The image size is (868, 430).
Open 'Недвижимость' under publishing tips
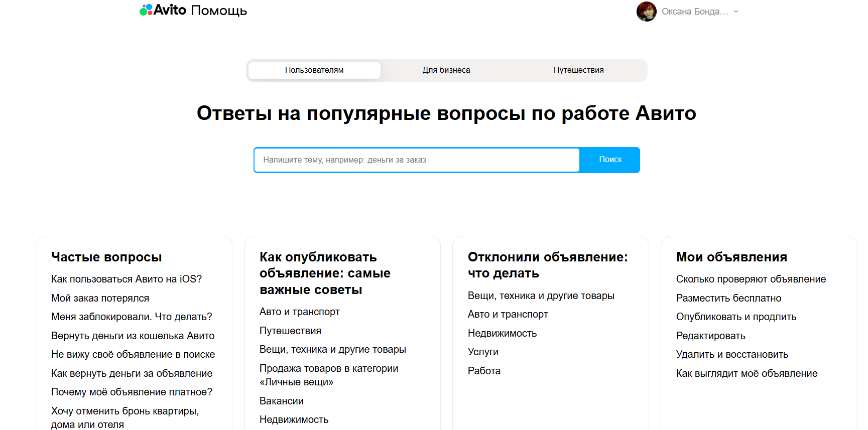(x=294, y=419)
